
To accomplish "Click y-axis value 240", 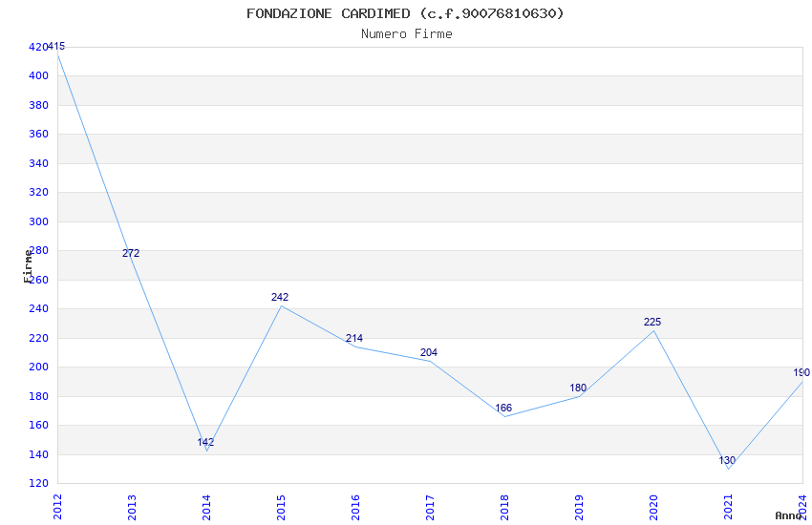I will click(38, 308).
